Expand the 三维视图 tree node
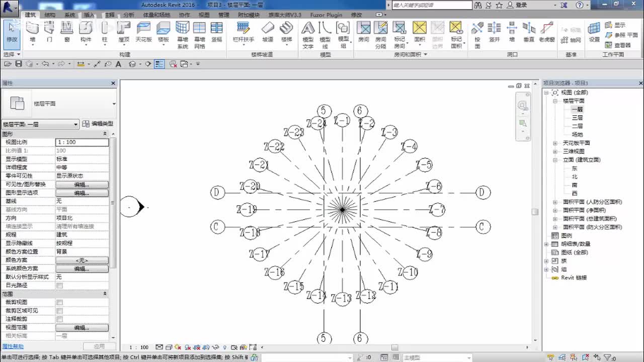Viewport: 644px width, 362px height. 555,151
